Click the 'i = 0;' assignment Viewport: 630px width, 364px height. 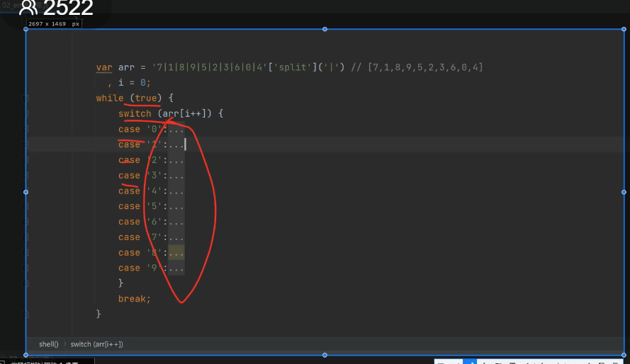pos(135,83)
